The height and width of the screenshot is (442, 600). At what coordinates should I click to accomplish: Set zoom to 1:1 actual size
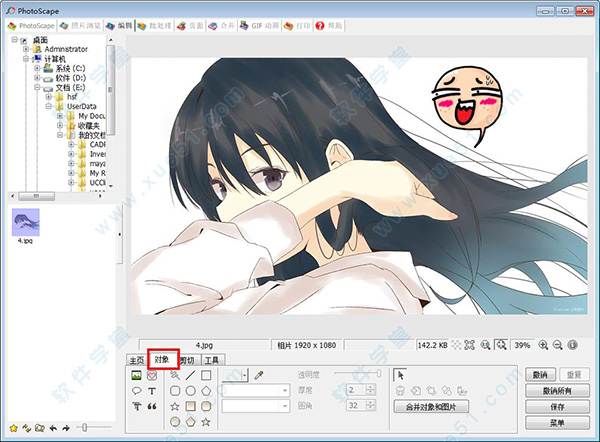pyautogui.click(x=486, y=345)
